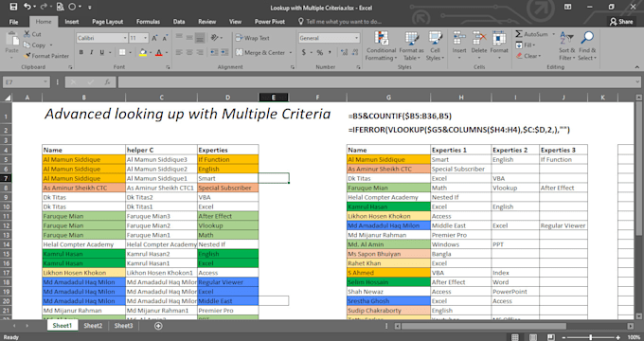This screenshot has width=644, height=341.
Task: Click the zoom slider
Action: [591, 337]
